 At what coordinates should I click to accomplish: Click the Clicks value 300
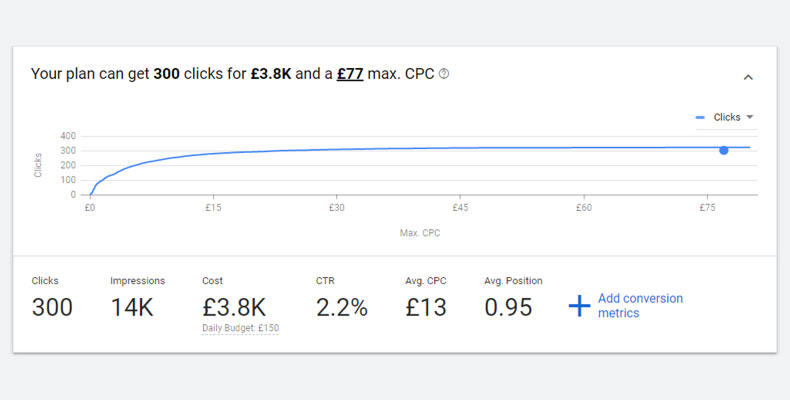point(52,307)
